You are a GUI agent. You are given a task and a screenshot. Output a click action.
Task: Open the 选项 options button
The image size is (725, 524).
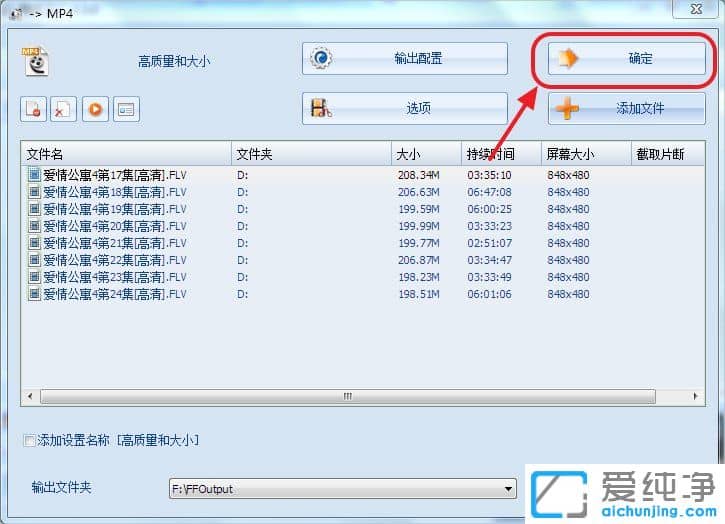click(405, 109)
